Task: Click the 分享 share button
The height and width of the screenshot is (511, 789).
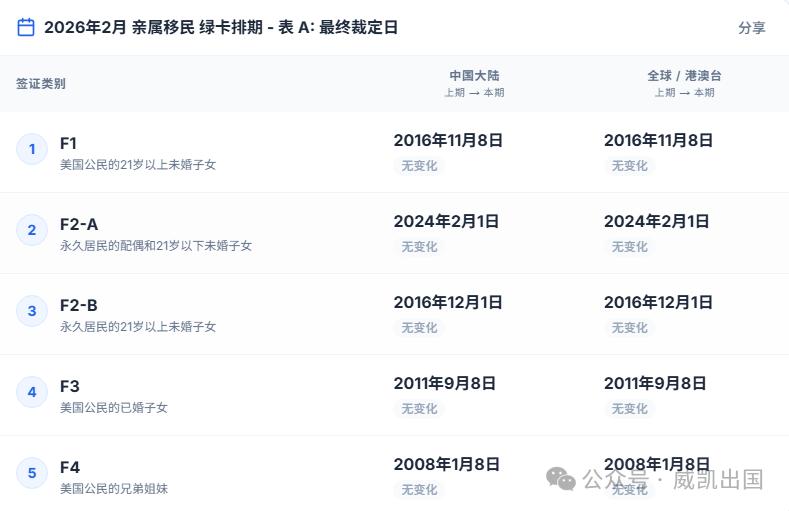Action: (752, 28)
